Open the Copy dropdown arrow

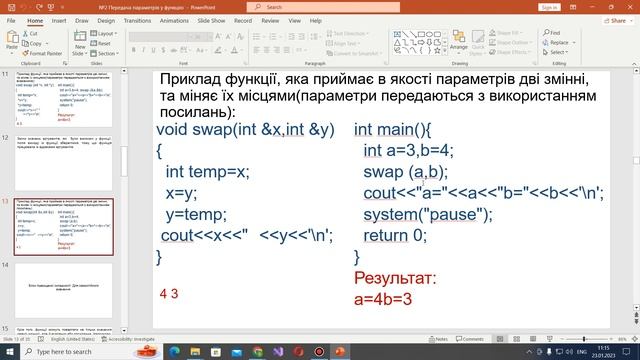47,43
